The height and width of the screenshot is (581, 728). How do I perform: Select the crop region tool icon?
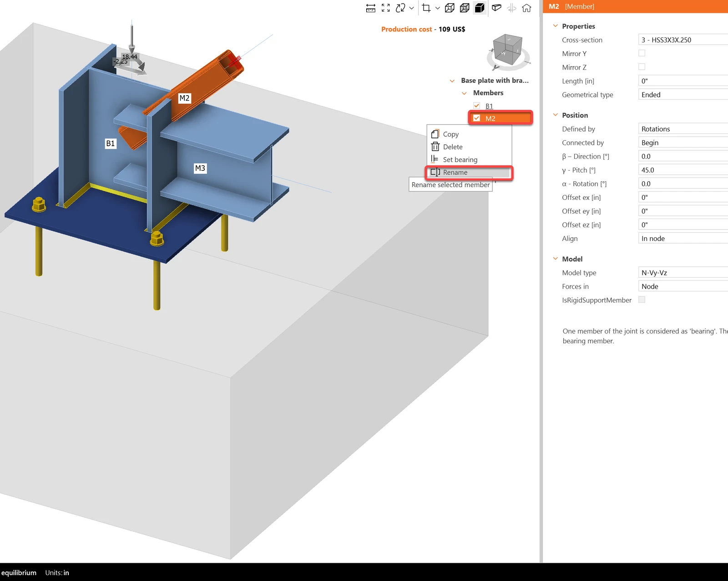426,8
